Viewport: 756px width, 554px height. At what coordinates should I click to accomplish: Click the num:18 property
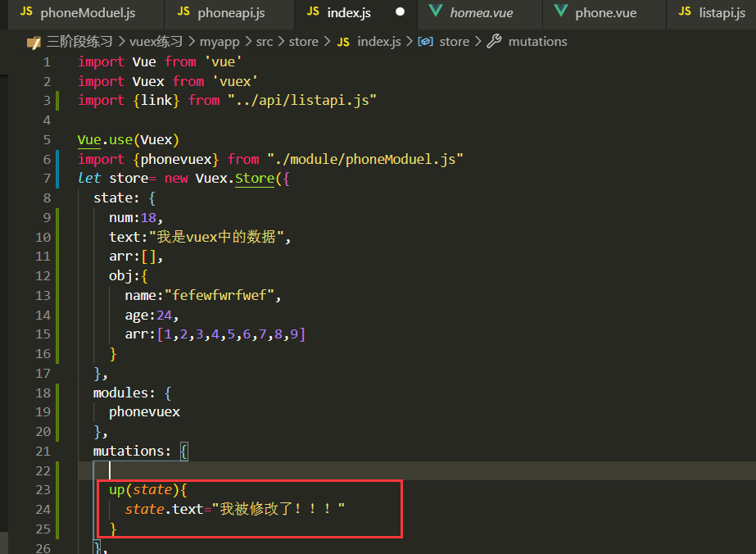coord(133,218)
